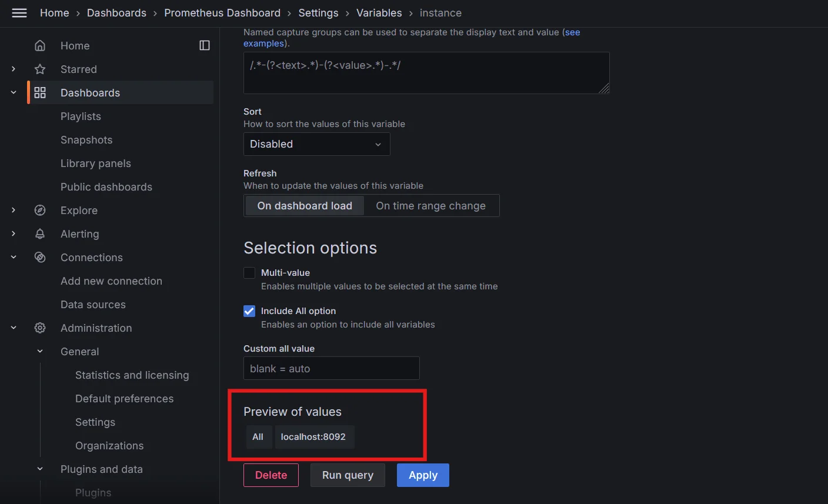The image size is (828, 504).
Task: Open the Sort dropdown set to Disabled
Action: point(316,144)
